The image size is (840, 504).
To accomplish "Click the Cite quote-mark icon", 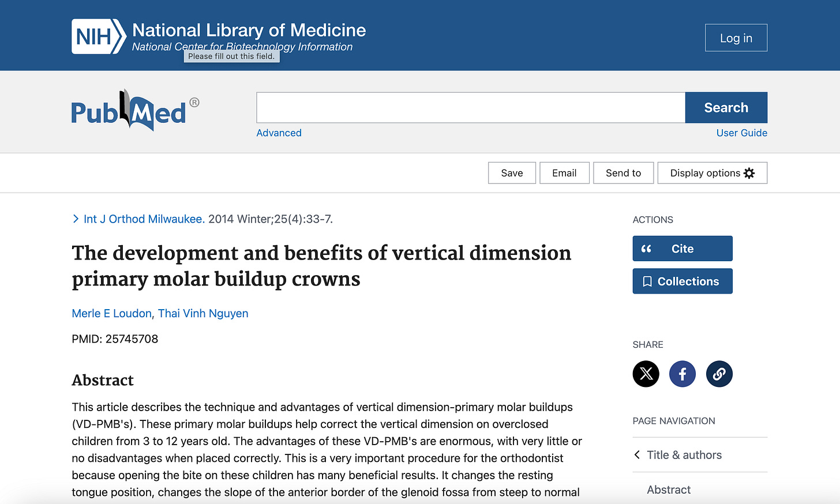I will coord(646,249).
